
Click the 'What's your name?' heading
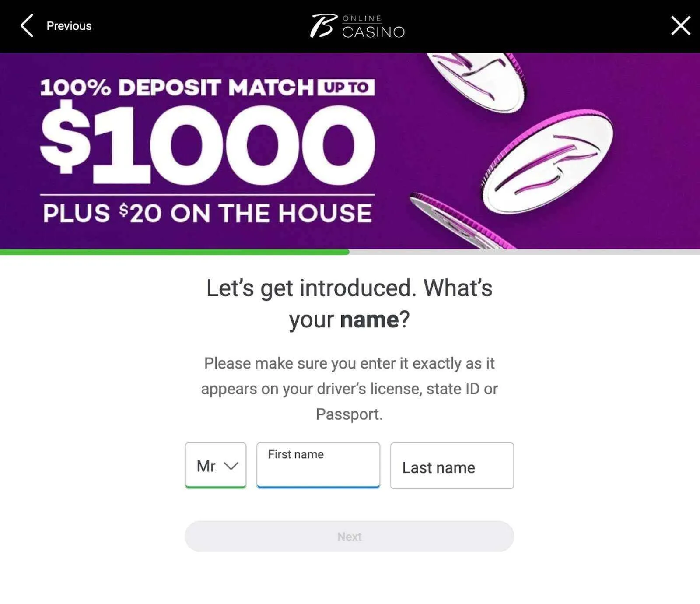349,304
